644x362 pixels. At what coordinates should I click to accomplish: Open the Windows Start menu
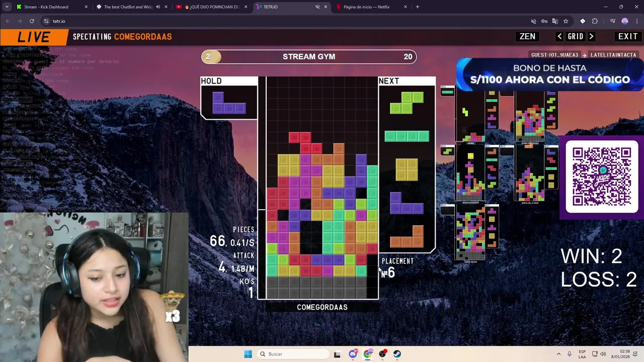248,354
